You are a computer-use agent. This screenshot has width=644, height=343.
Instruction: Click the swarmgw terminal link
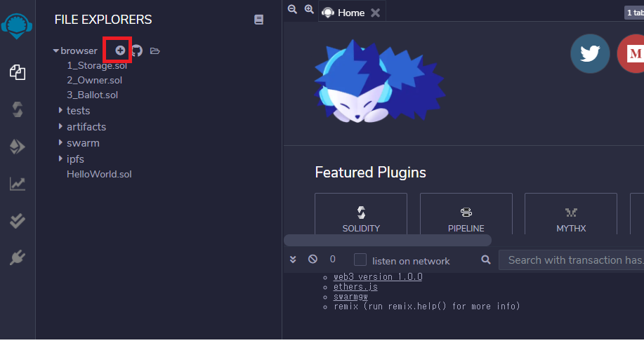[350, 296]
